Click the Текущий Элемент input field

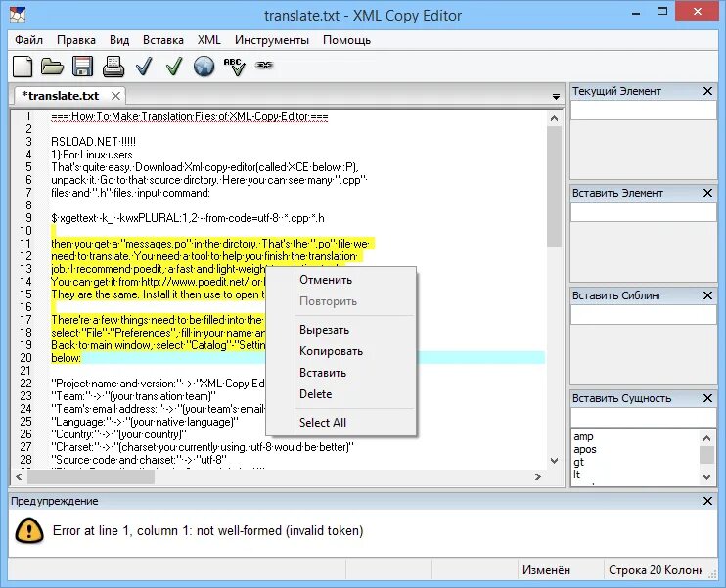(x=644, y=111)
